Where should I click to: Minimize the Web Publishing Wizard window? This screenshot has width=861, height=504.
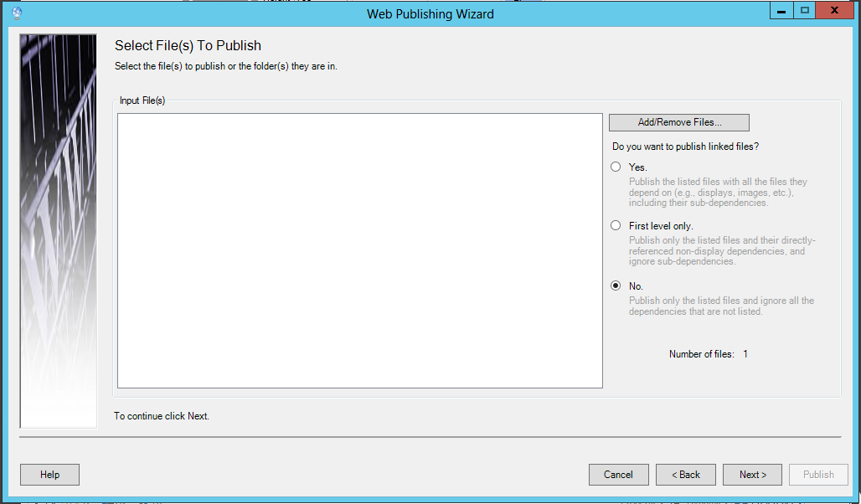pyautogui.click(x=781, y=12)
